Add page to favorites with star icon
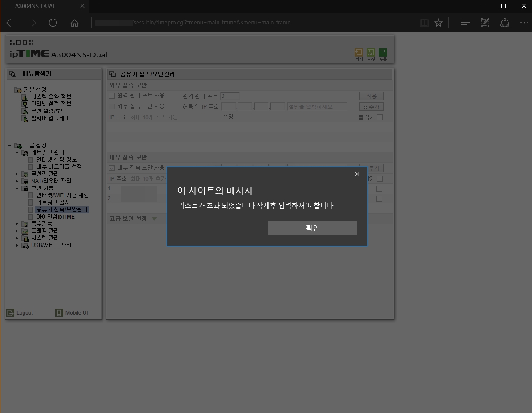532x413 pixels. tap(439, 23)
